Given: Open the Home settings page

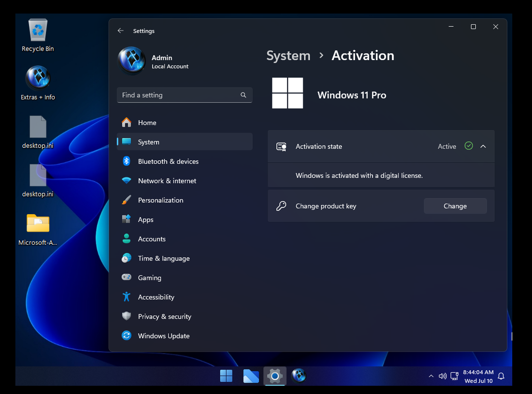Looking at the screenshot, I should [184, 123].
